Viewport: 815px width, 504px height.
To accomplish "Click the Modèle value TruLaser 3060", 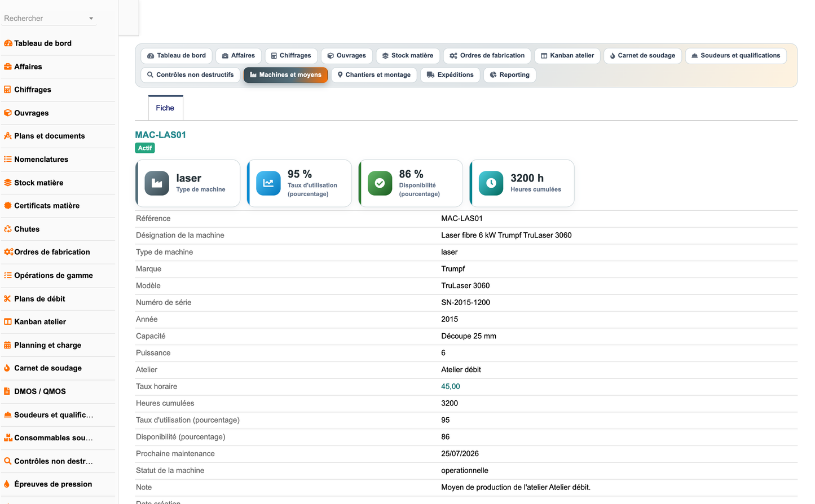I will click(465, 286).
